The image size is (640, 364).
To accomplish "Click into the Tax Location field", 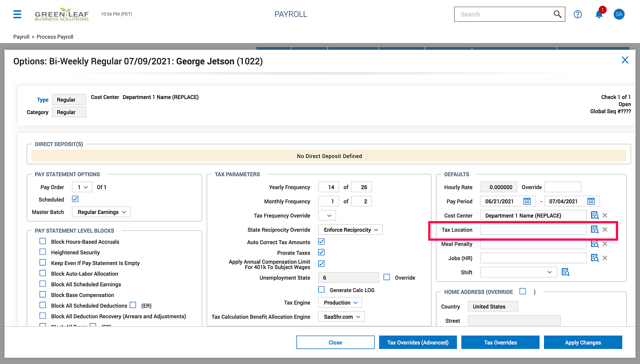I will click(533, 229).
